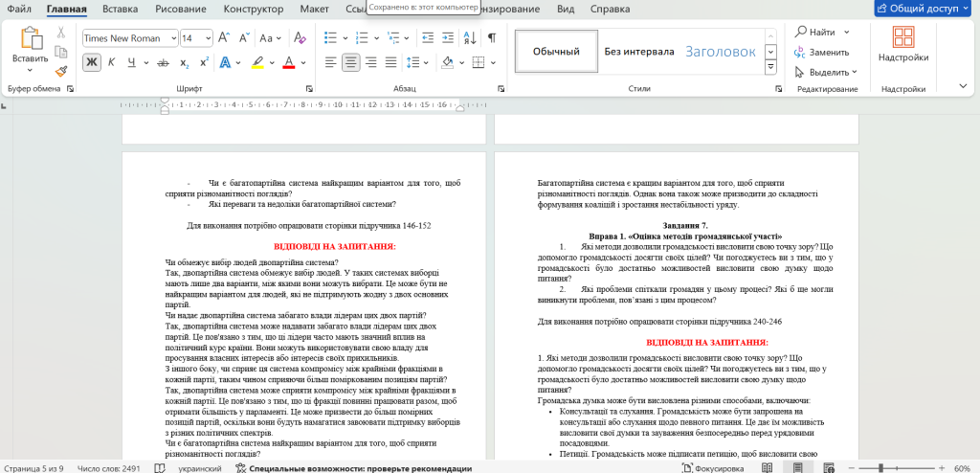Click the Justify alignment icon
980x473 pixels.
pos(392,63)
